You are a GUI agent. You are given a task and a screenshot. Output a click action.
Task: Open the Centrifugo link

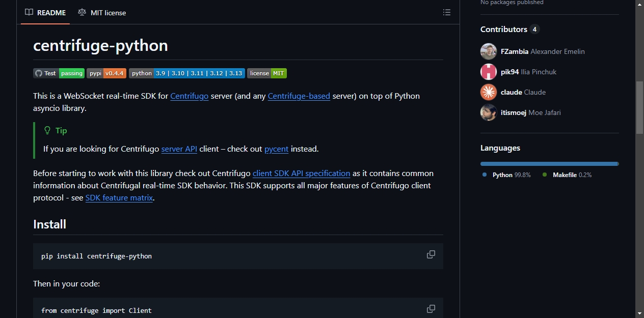pyautogui.click(x=190, y=96)
